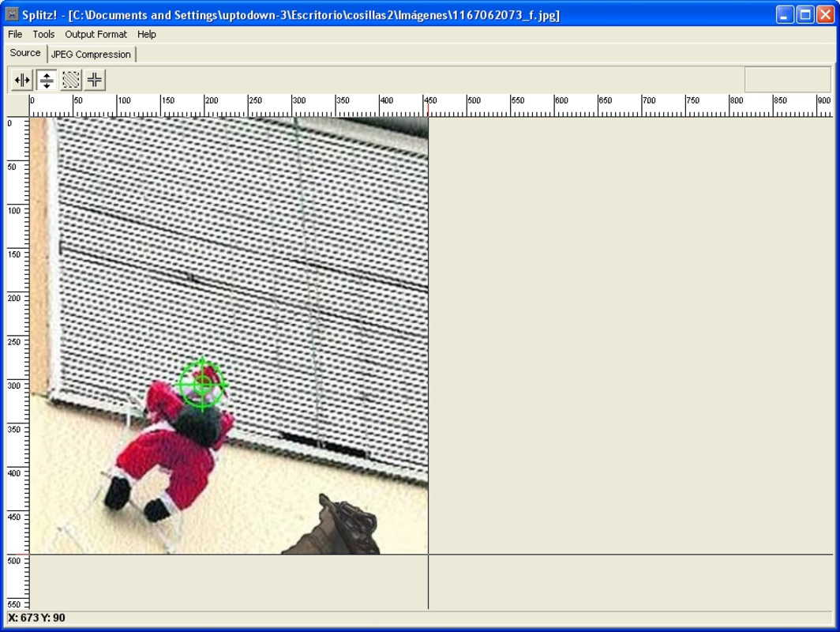Select the cross split tool icon
Viewport: 840px width, 632px height.
click(95, 81)
